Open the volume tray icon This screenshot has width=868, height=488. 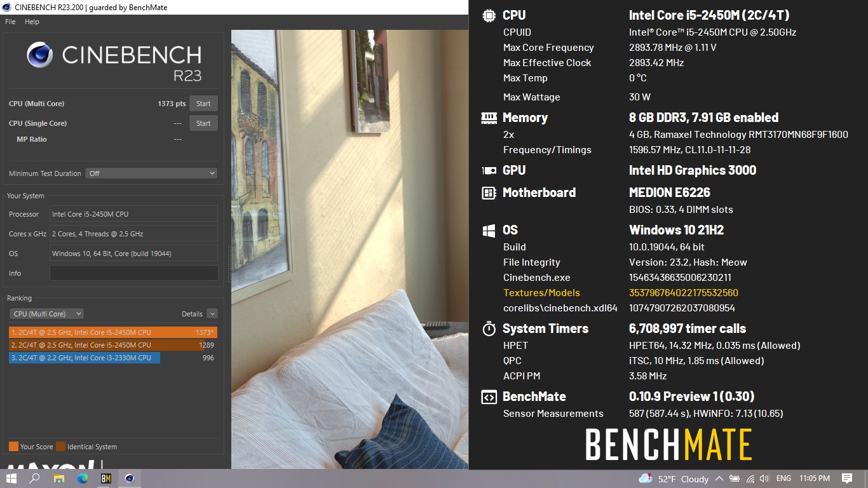[764, 478]
